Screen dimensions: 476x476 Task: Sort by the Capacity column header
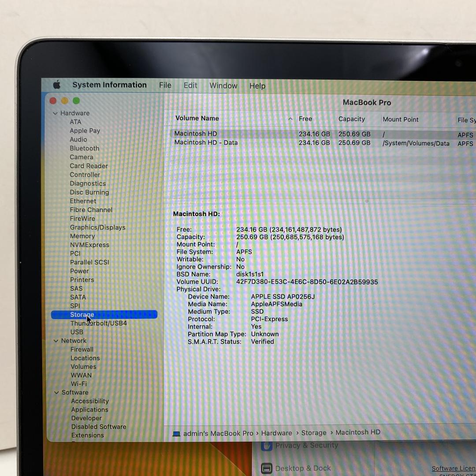tap(352, 119)
